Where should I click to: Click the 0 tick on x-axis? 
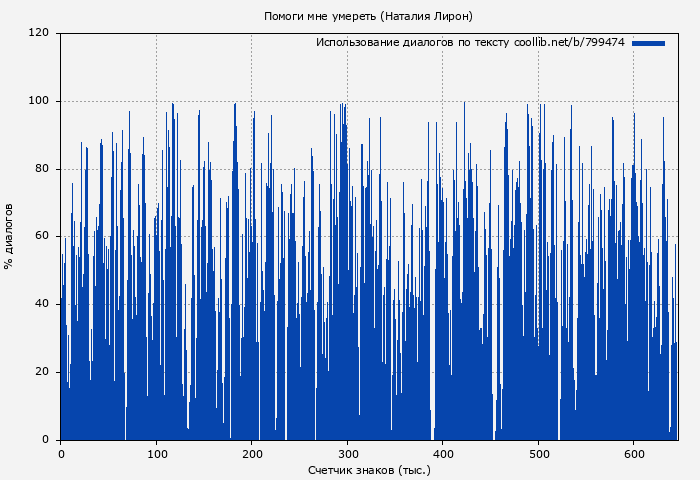pyautogui.click(x=61, y=454)
